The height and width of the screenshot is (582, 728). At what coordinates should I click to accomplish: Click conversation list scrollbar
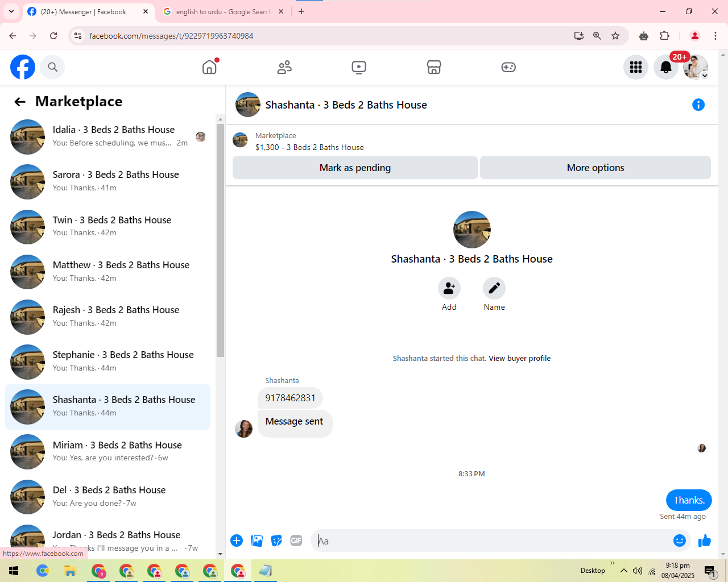click(x=221, y=240)
